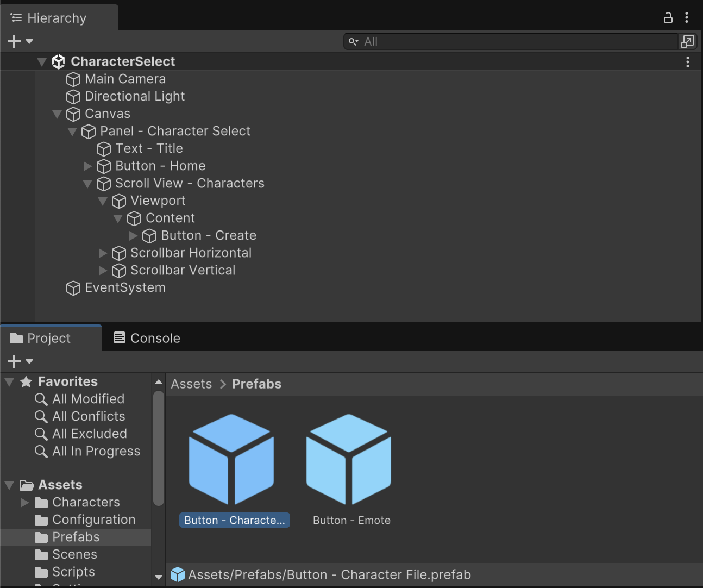Expand the Characters folder in Assets

pyautogui.click(x=24, y=503)
